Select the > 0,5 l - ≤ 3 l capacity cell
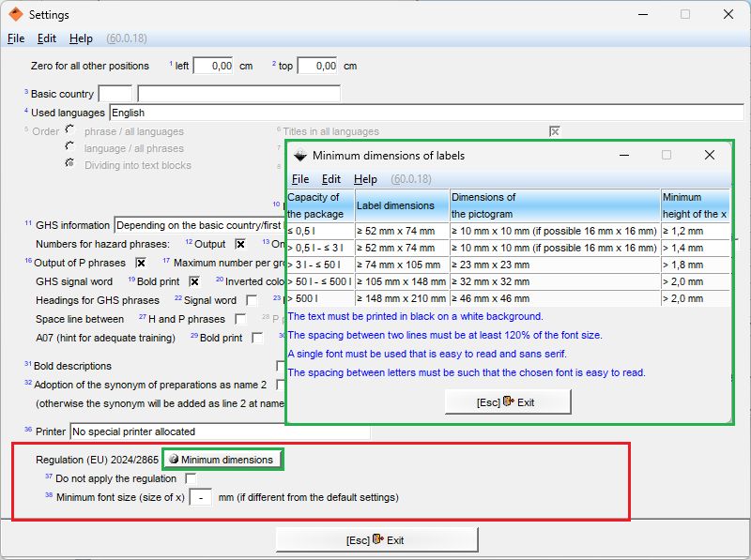 coord(320,248)
